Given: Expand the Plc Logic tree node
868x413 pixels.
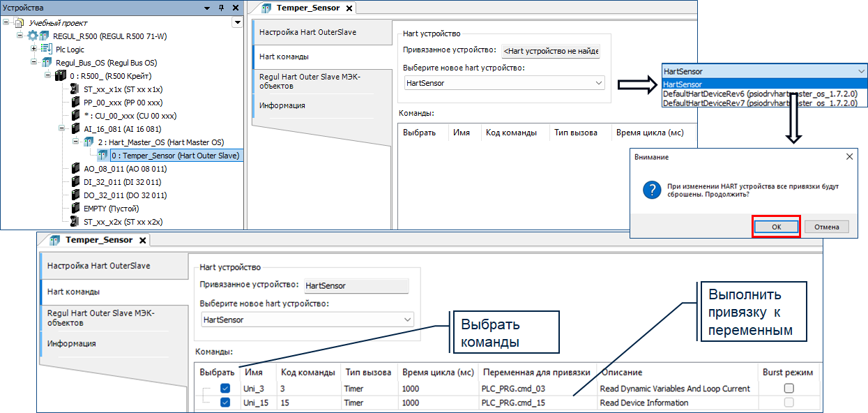Looking at the screenshot, I should (x=33, y=49).
